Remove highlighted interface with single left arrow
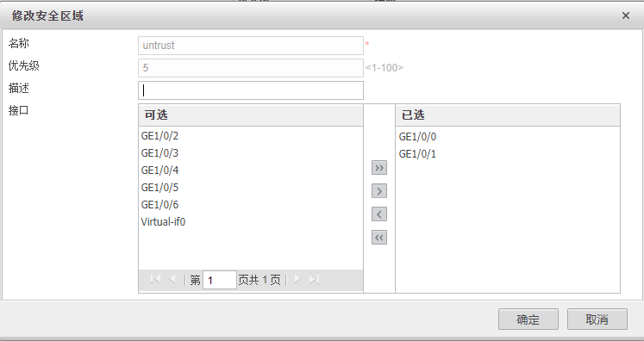 (379, 214)
